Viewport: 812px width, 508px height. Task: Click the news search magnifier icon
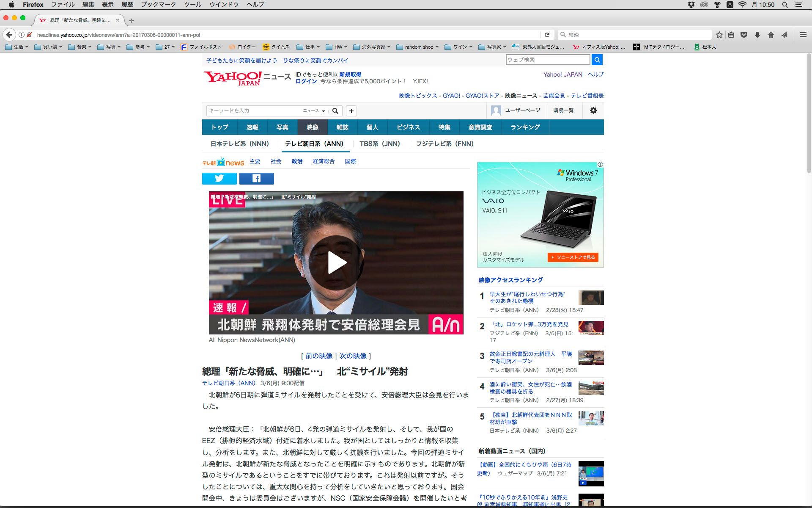coord(335,111)
